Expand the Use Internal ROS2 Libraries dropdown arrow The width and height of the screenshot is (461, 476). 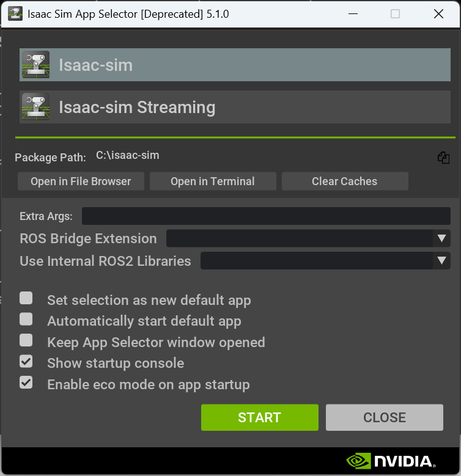[x=441, y=260]
